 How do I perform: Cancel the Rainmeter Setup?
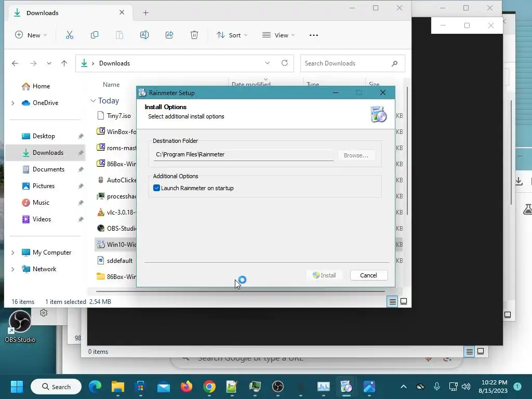click(368, 275)
